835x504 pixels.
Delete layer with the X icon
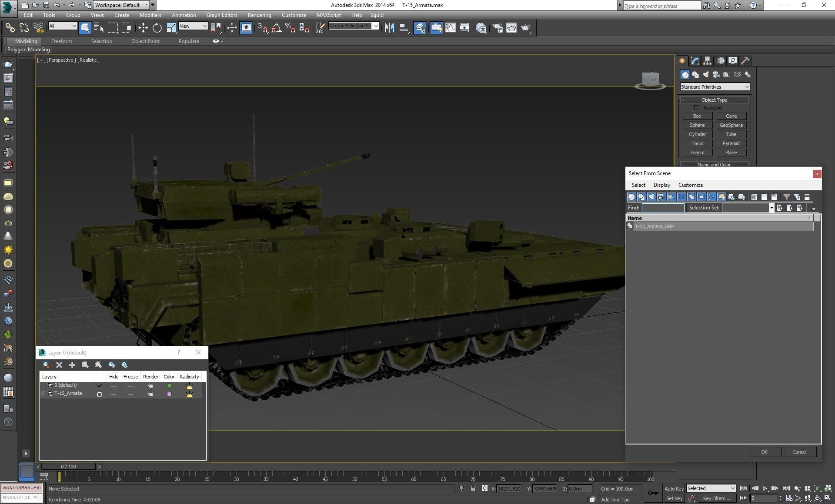pyautogui.click(x=59, y=365)
